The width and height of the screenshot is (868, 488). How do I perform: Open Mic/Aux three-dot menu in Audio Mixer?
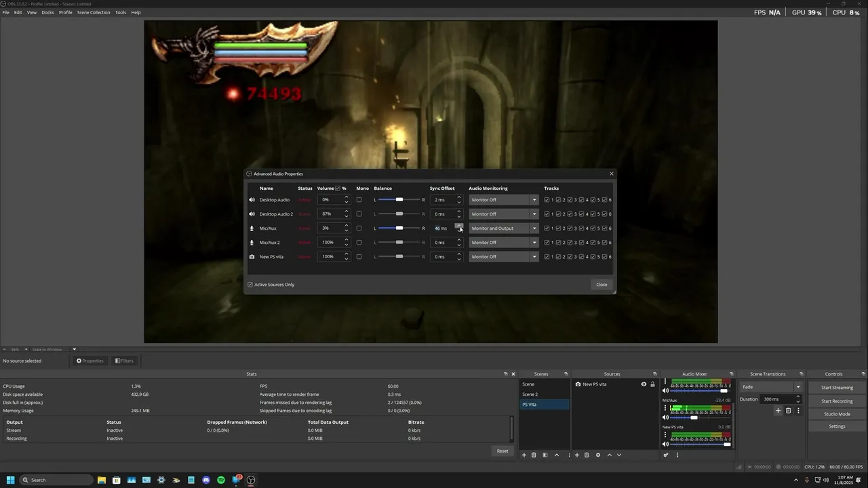665,408
